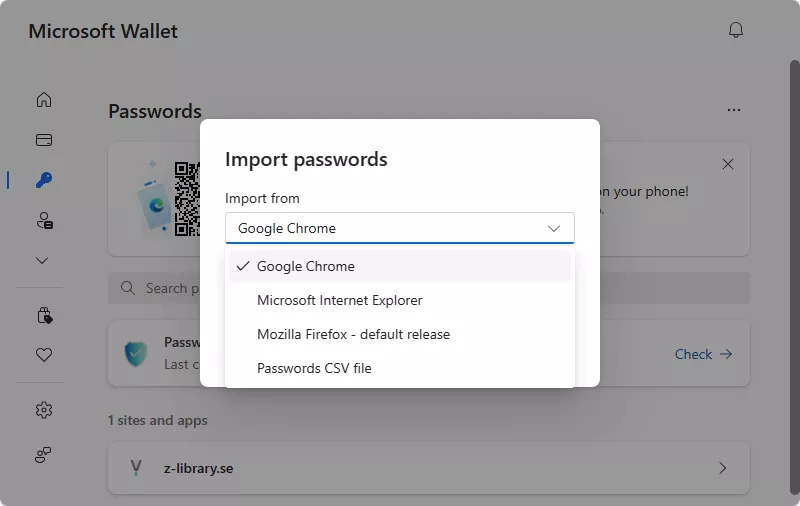Open payment cards section icon
This screenshot has height=506, width=800.
click(x=44, y=140)
